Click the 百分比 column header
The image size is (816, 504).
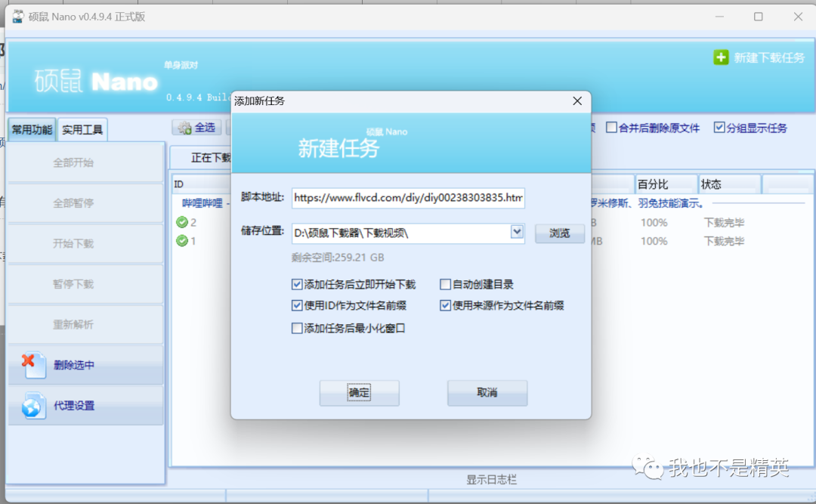(x=666, y=184)
